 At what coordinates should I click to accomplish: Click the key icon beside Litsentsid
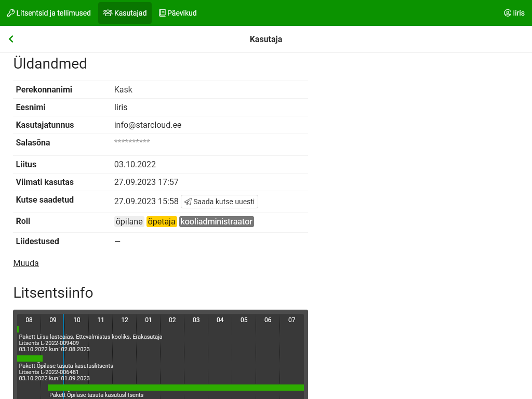click(10, 13)
